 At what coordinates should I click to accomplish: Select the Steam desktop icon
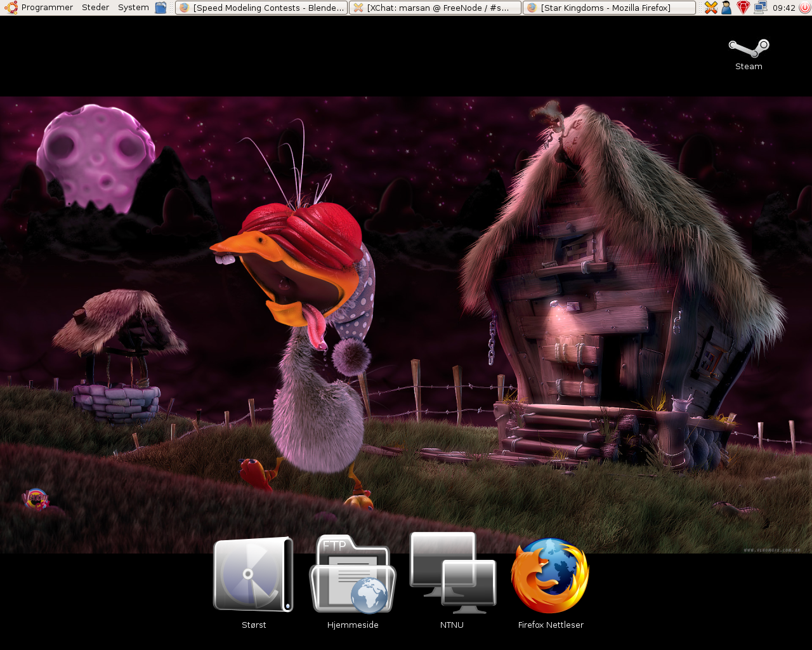pos(749,48)
